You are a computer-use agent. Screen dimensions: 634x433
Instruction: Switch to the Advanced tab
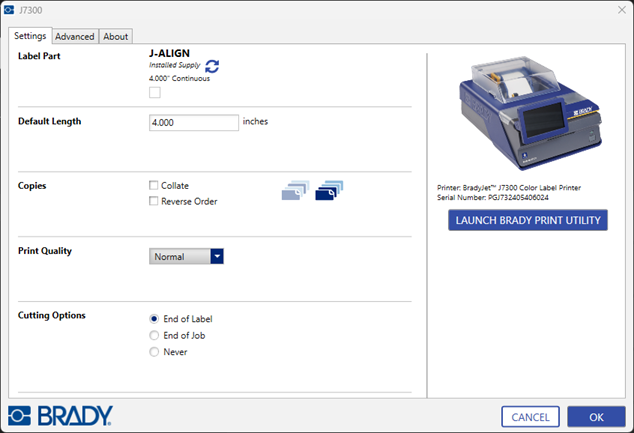coord(75,37)
